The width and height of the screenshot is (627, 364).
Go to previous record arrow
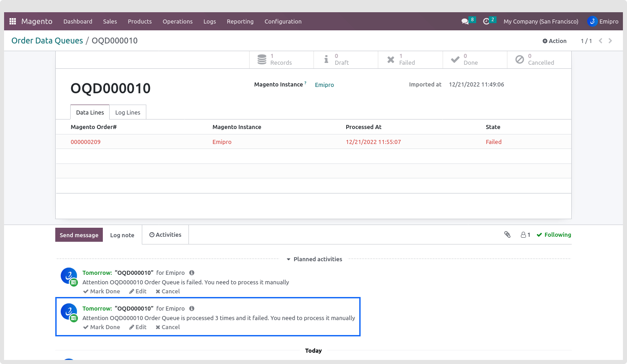point(601,41)
